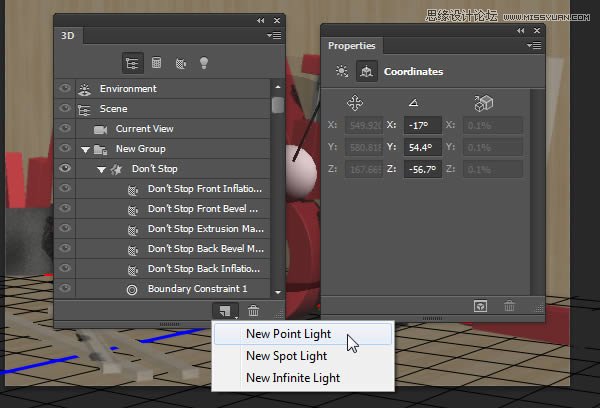Click the move position arrows icon

point(355,103)
